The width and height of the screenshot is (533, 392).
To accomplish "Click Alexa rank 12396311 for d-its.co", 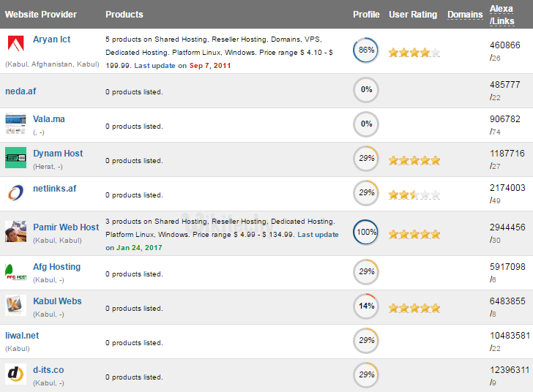I will 510,370.
